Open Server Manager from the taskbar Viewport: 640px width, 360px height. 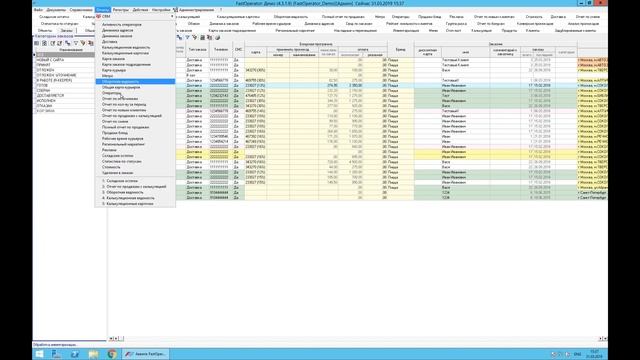pos(56,354)
